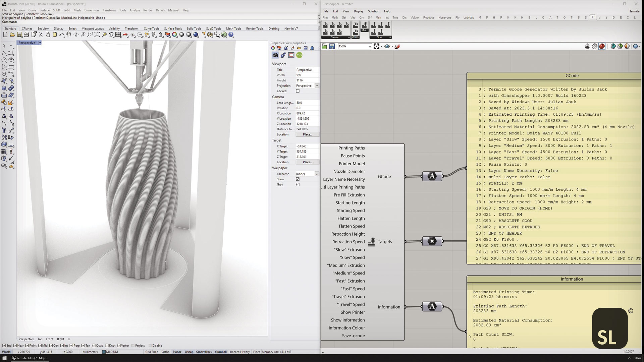Switch to the Mesh Tools toolbar tab
Image resolution: width=644 pixels, height=362 pixels.
233,28
